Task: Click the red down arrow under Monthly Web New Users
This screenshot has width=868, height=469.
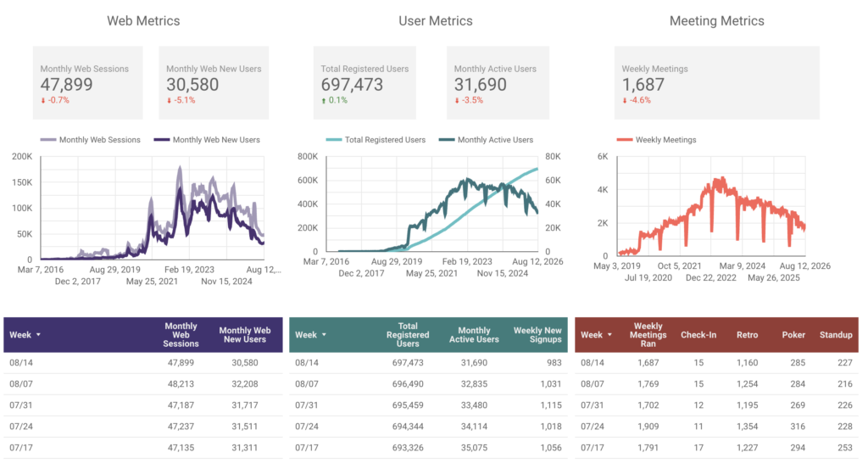Action: (x=170, y=101)
